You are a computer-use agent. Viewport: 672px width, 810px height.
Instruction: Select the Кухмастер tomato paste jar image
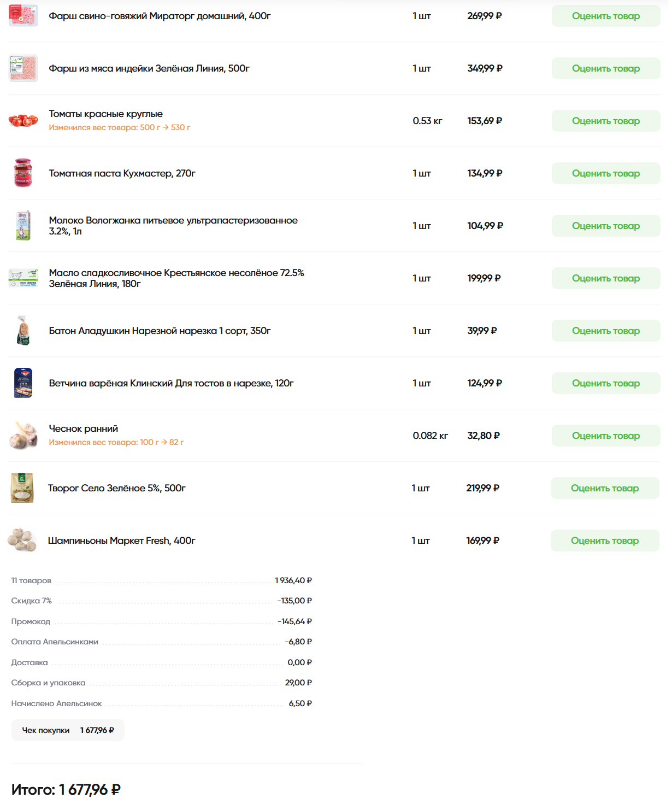(23, 173)
